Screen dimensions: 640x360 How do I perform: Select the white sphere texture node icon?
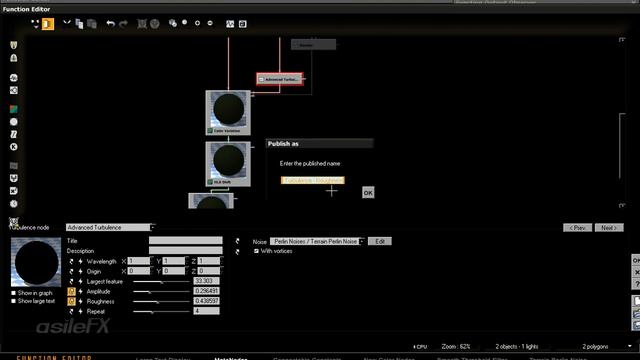(13, 122)
